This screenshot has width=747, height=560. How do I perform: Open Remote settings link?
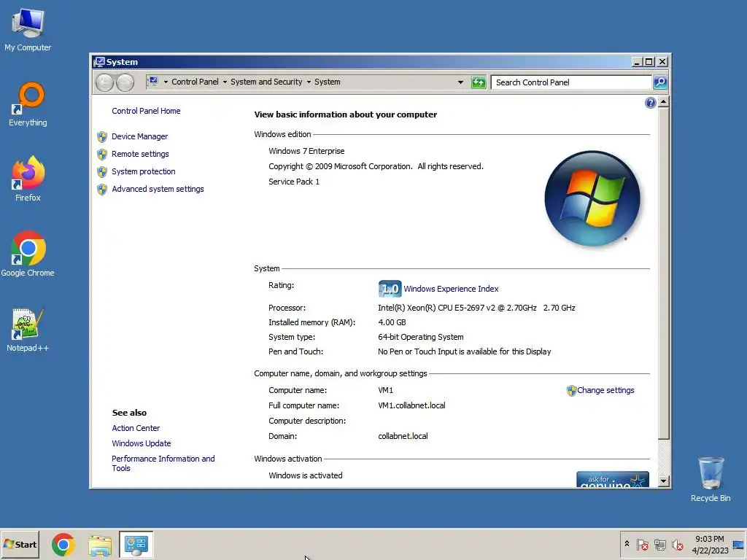coord(140,155)
